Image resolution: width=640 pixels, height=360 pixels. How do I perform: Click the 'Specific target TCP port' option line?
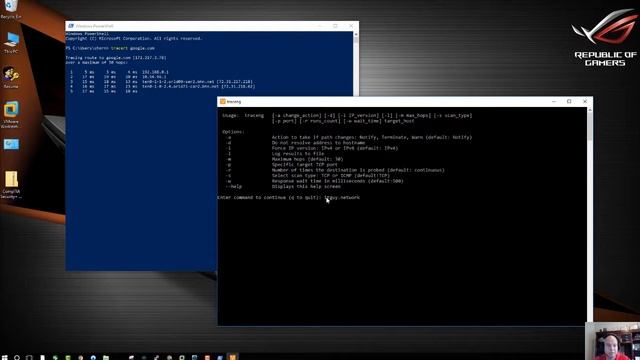[304, 164]
